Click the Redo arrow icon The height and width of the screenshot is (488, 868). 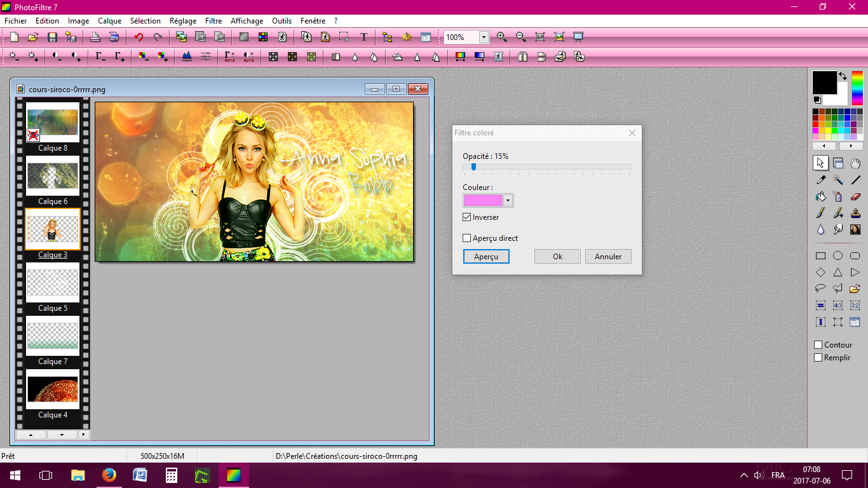point(158,37)
